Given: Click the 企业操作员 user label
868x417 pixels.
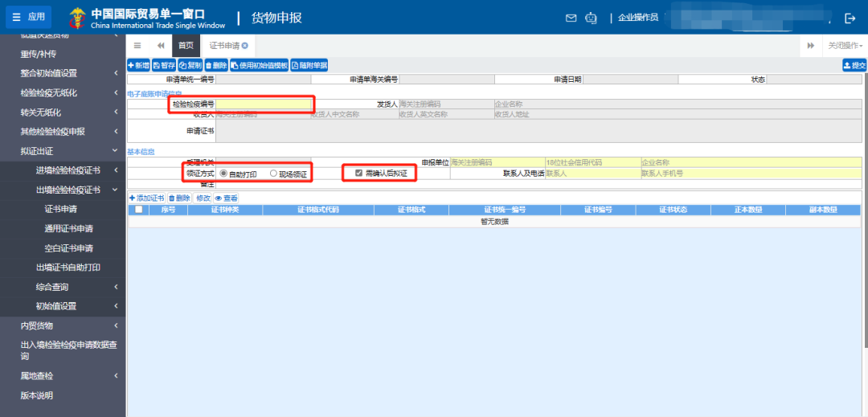Looking at the screenshot, I should [637, 18].
